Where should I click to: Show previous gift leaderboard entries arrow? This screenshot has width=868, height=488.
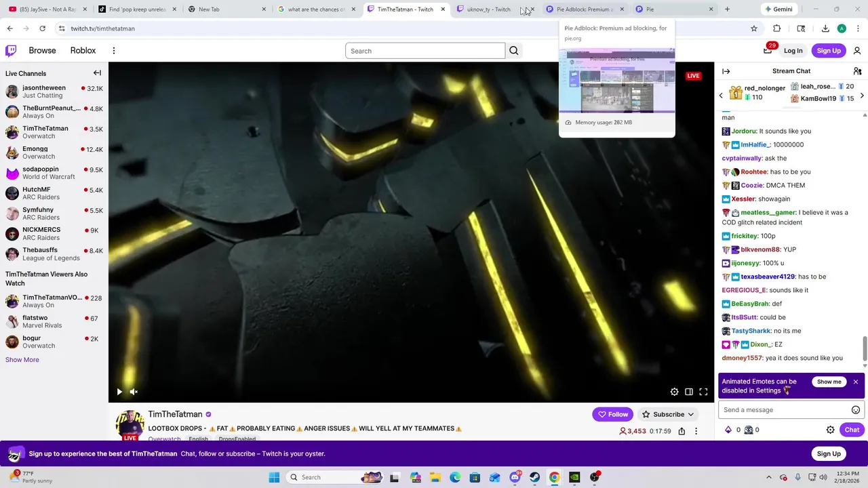click(721, 96)
